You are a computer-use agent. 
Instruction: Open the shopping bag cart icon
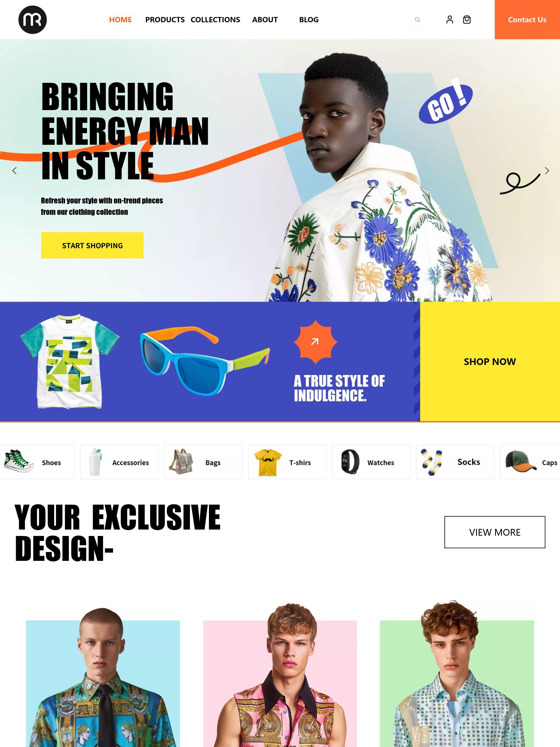pos(466,20)
